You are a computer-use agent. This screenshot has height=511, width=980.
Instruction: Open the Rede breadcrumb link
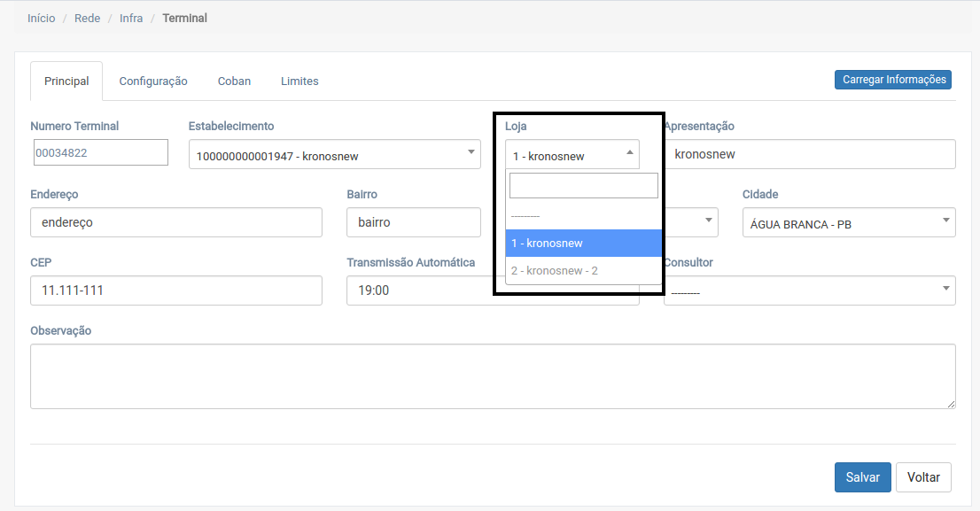[87, 18]
